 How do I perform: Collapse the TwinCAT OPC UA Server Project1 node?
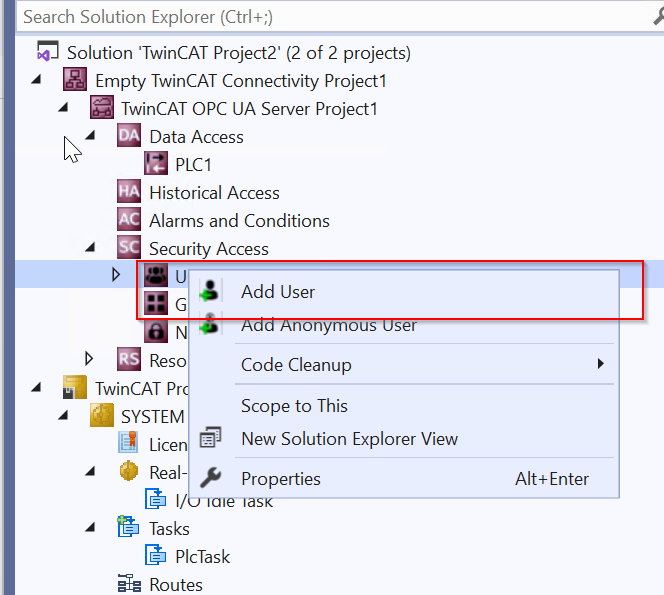(64, 107)
